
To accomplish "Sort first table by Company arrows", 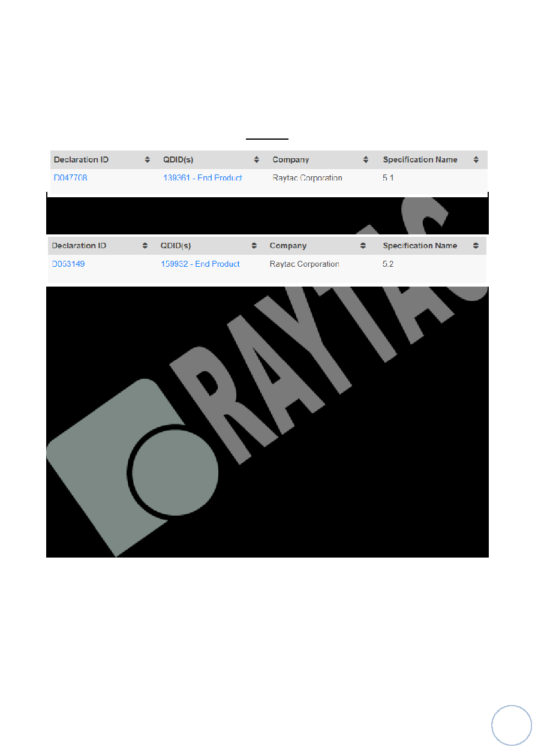I will 366,160.
